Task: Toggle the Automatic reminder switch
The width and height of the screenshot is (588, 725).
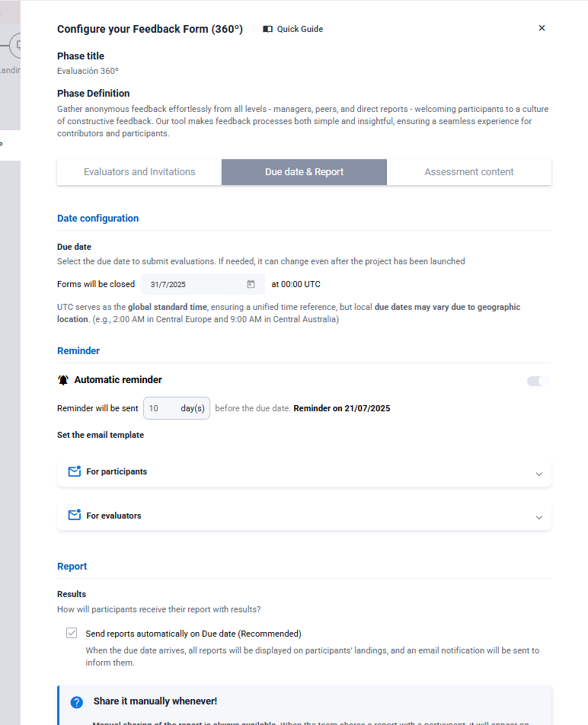Action: coord(538,381)
